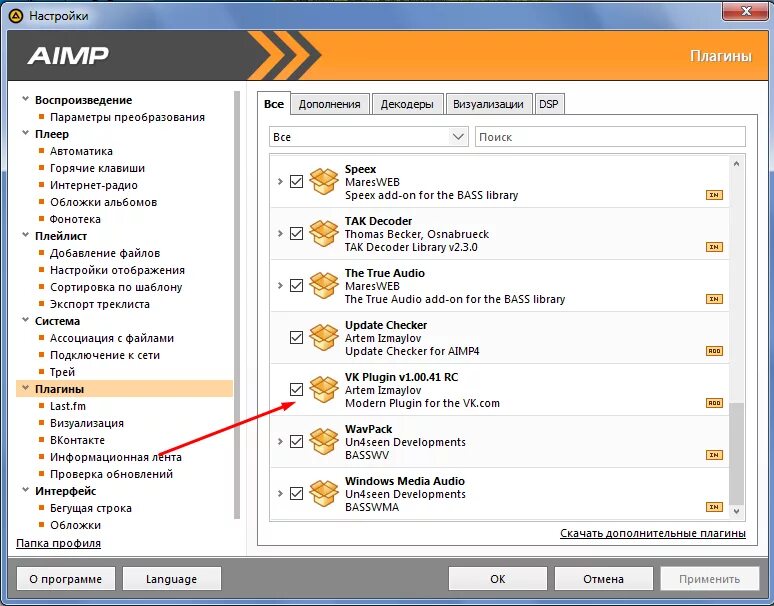Expand the WavPack row arrow
The height and width of the screenshot is (606, 774).
pyautogui.click(x=280, y=441)
